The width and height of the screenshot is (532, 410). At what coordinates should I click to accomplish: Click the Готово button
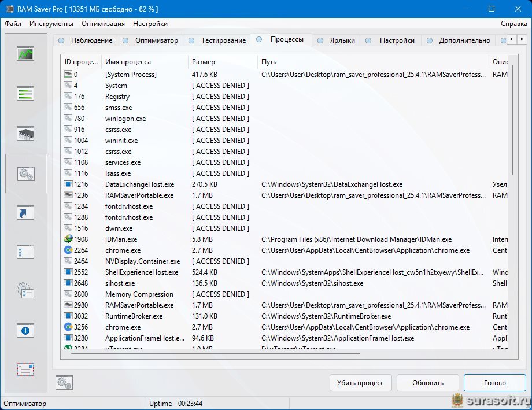point(494,382)
